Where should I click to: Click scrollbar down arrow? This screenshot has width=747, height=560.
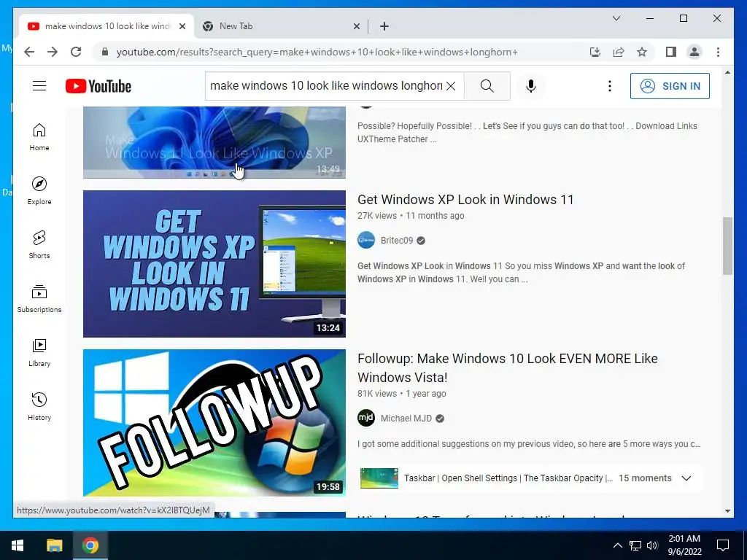(727, 511)
